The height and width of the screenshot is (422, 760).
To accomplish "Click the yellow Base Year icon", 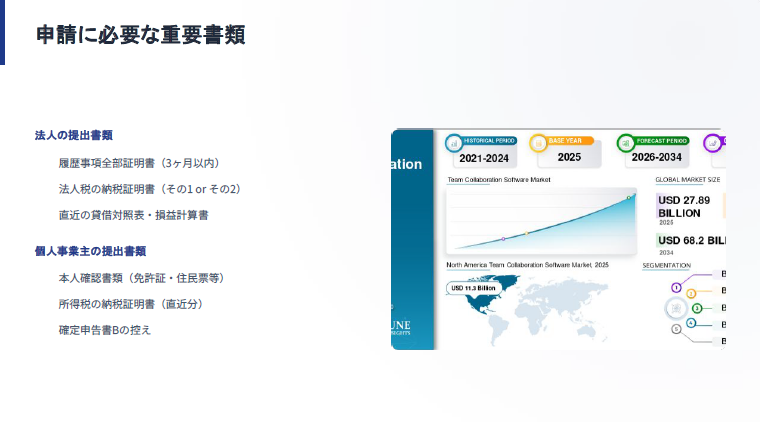I will (538, 143).
